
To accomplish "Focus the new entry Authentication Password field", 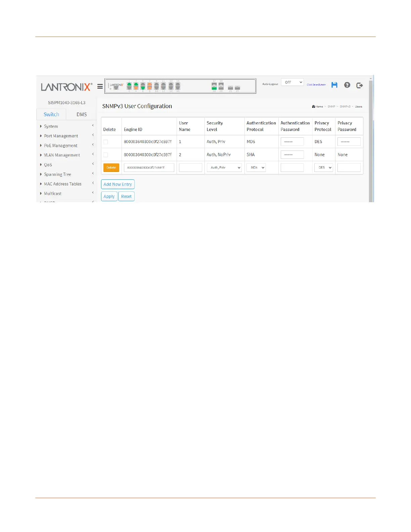I will (x=292, y=168).
